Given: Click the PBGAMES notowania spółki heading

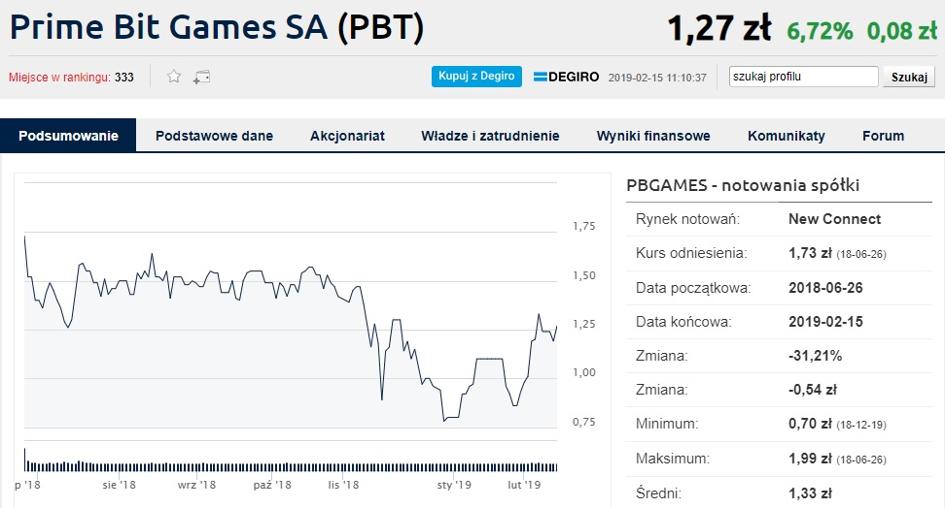Looking at the screenshot, I should [x=742, y=185].
